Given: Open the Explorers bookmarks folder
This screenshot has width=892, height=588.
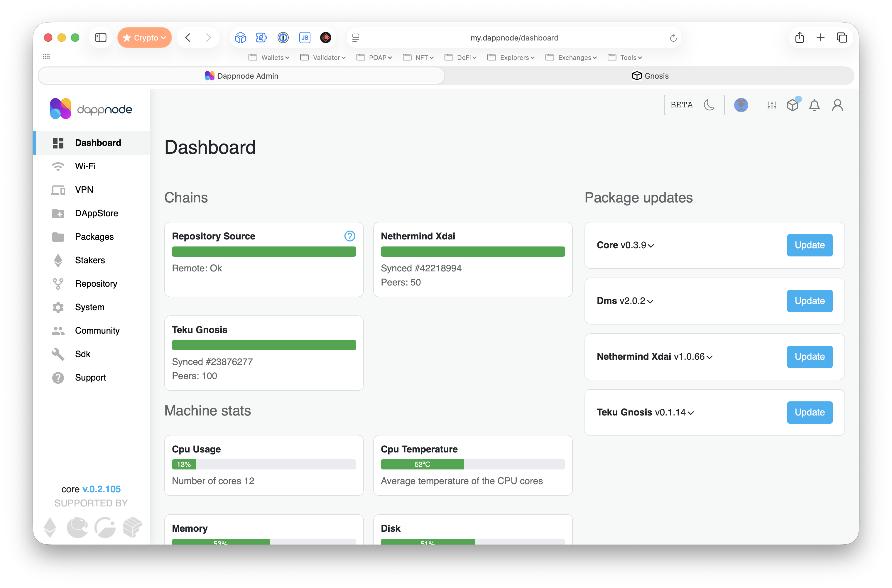Looking at the screenshot, I should tap(511, 58).
